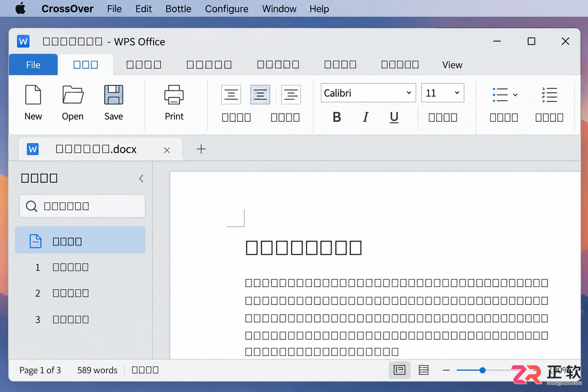Toggle Underline formatting
This screenshot has width=588, height=392.
pos(394,117)
